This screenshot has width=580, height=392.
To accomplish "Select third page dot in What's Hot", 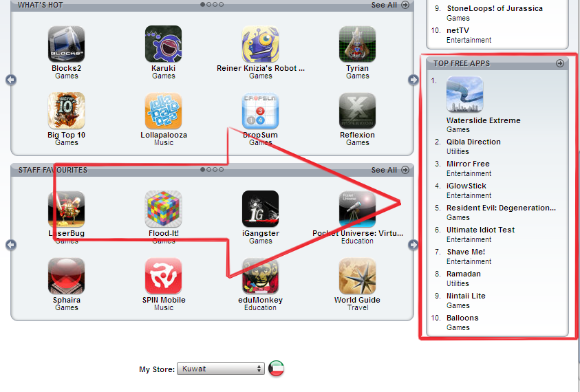I will 215,4.
